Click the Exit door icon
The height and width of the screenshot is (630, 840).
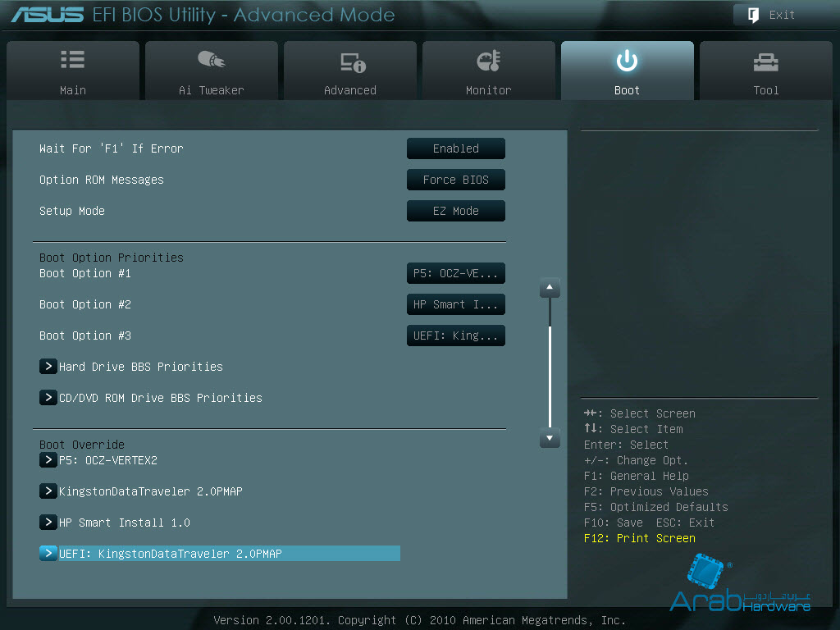click(753, 15)
